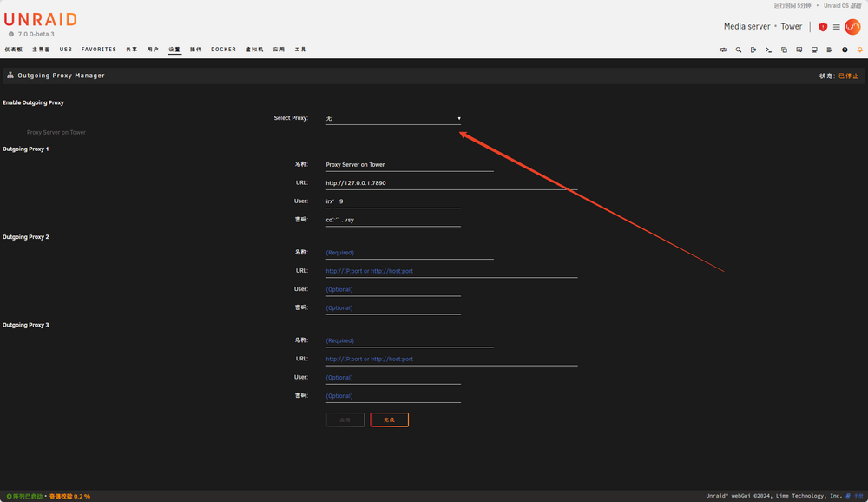The height and width of the screenshot is (502, 868).
Task: Open the 工具 tools tab
Action: (x=300, y=50)
